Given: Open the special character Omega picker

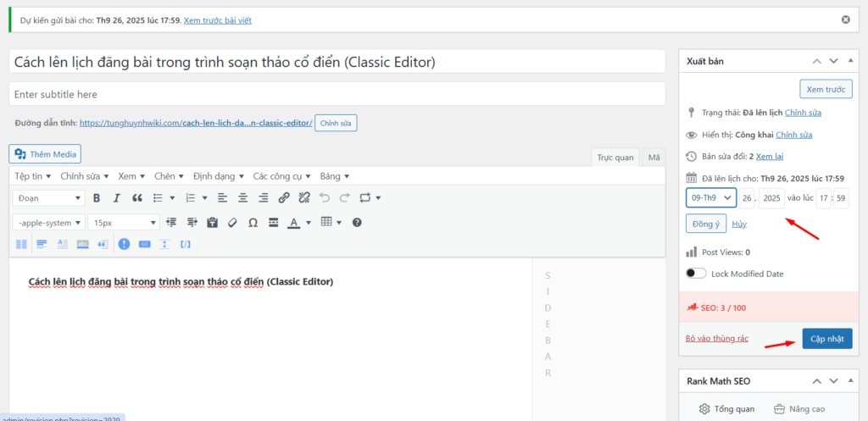Looking at the screenshot, I should [253, 223].
